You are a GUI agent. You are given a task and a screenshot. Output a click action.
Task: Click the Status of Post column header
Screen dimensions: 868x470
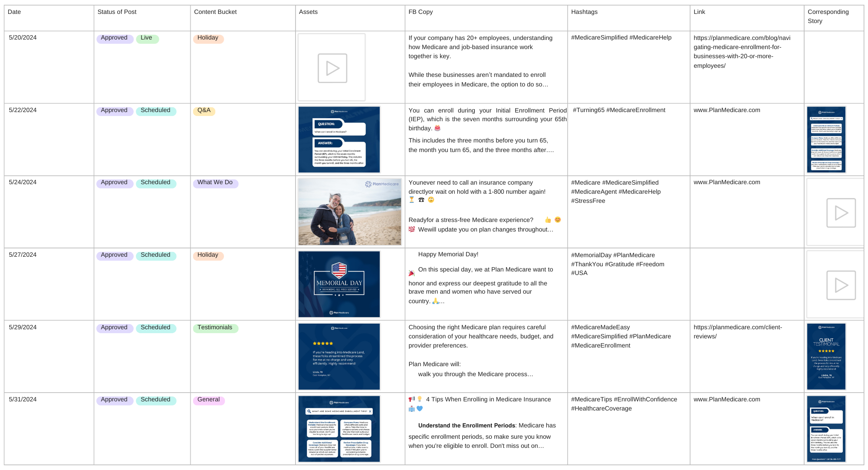tap(117, 12)
